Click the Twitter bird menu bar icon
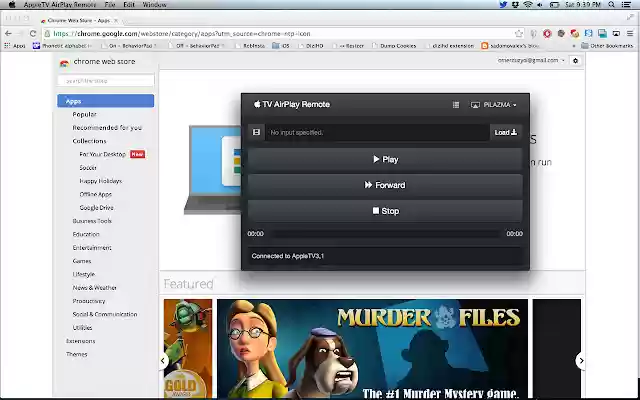The height and width of the screenshot is (400, 640). point(503,4)
